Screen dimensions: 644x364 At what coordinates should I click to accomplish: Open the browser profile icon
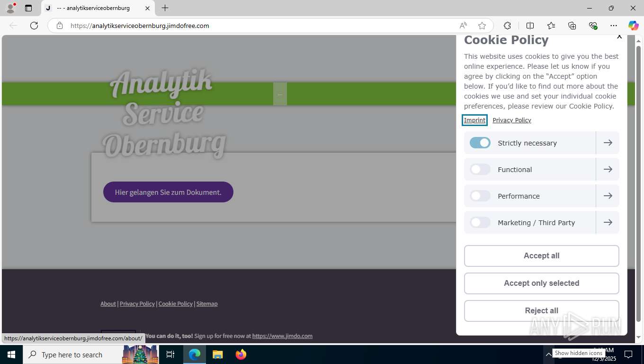(10, 8)
